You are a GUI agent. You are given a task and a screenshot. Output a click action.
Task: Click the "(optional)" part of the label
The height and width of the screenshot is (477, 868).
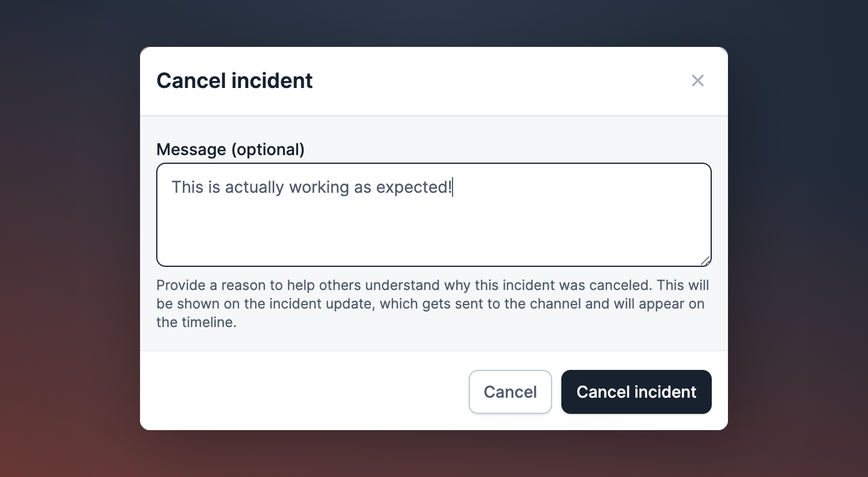tap(268, 149)
